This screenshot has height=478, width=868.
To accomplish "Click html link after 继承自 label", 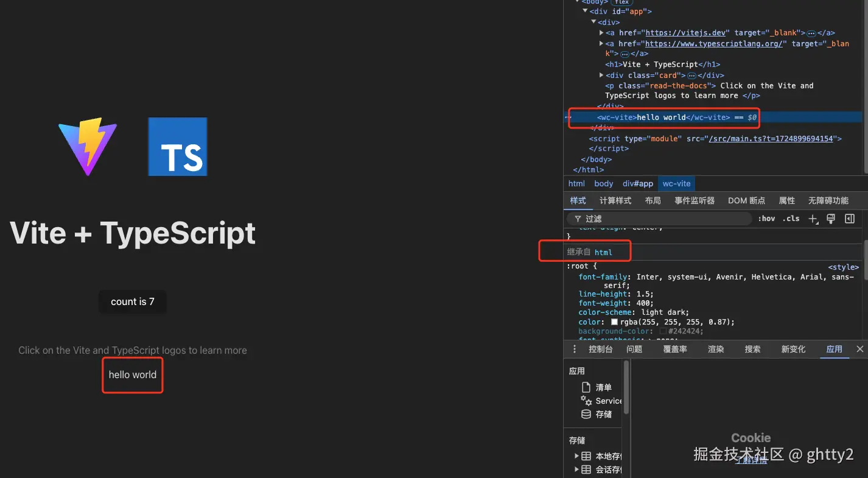I will click(x=603, y=252).
